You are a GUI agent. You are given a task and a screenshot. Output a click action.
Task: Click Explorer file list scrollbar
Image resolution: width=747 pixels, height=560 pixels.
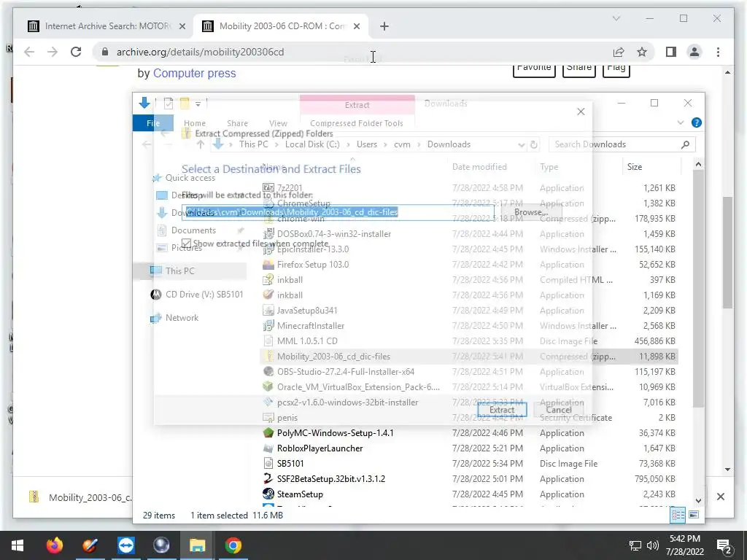pyautogui.click(x=698, y=288)
